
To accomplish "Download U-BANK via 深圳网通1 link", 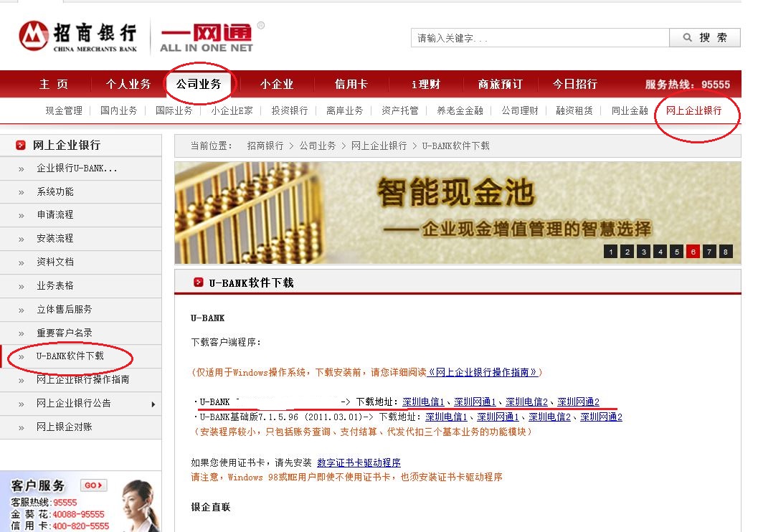I will point(475,402).
